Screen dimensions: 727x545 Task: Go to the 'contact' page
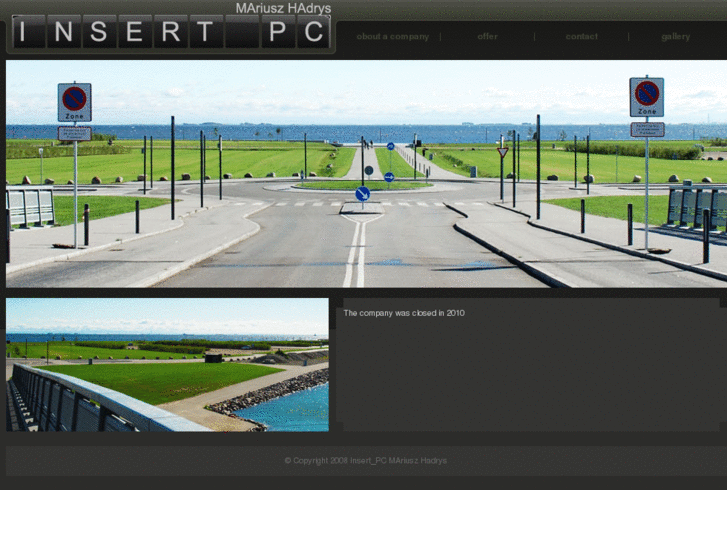point(581,36)
